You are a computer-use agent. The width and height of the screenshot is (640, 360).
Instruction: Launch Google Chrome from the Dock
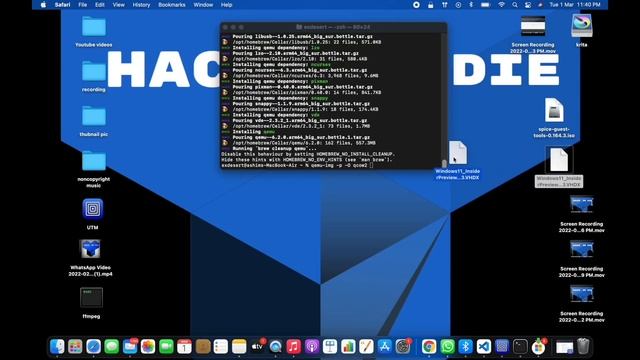pos(429,347)
